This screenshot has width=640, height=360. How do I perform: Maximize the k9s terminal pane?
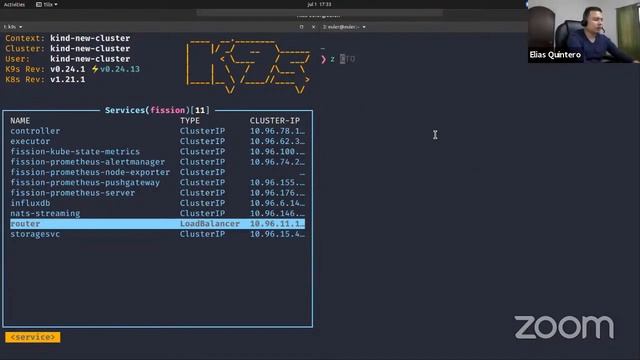302,27
